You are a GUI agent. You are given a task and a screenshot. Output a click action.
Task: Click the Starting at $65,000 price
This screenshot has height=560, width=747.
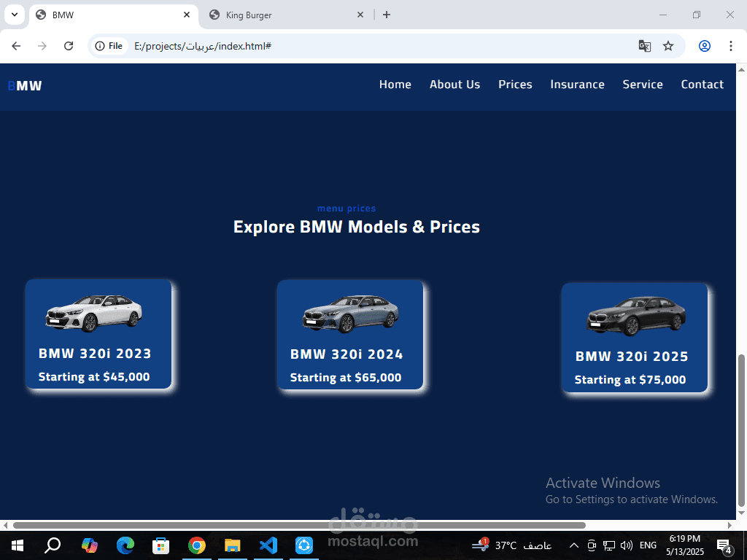346,378
